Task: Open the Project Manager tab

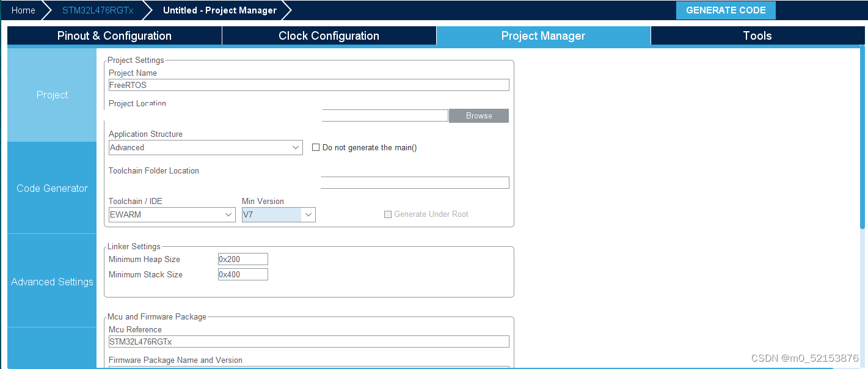Action: (x=543, y=35)
